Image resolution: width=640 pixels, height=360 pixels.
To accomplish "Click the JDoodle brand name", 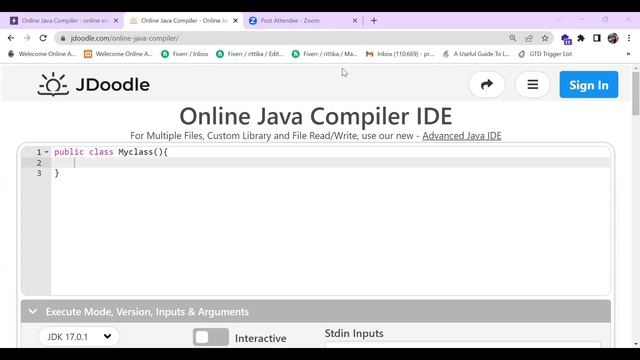I will click(113, 85).
